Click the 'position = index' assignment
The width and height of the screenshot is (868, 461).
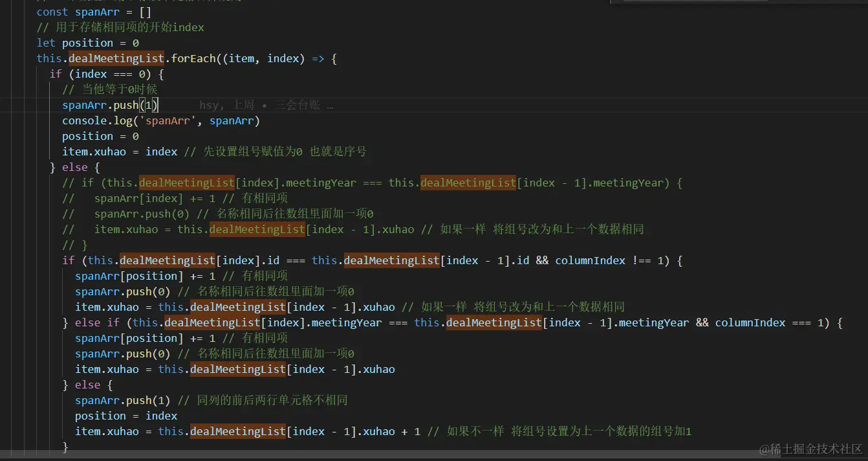[126, 416]
